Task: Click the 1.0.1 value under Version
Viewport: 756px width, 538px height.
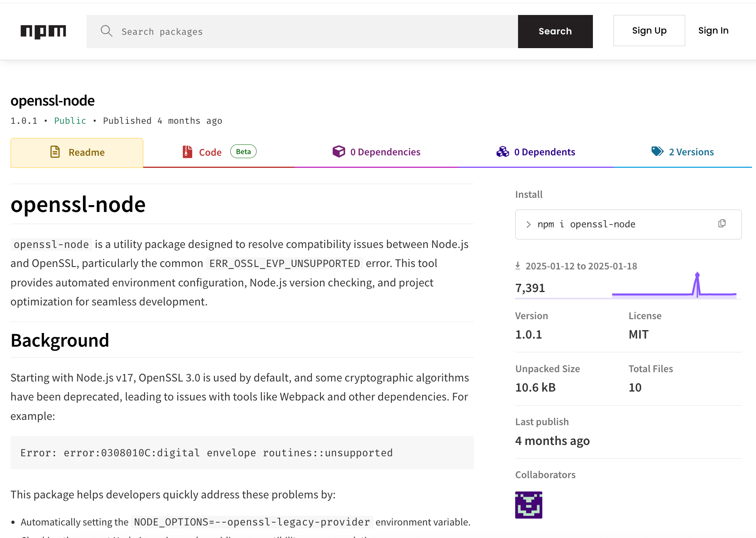Action: click(x=529, y=335)
